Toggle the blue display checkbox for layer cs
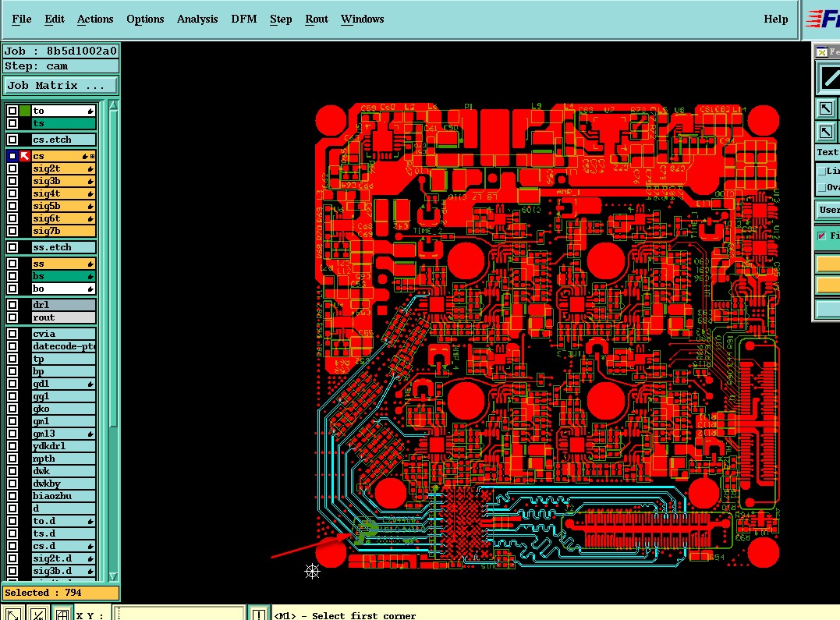The width and height of the screenshot is (840, 620). click(12, 156)
